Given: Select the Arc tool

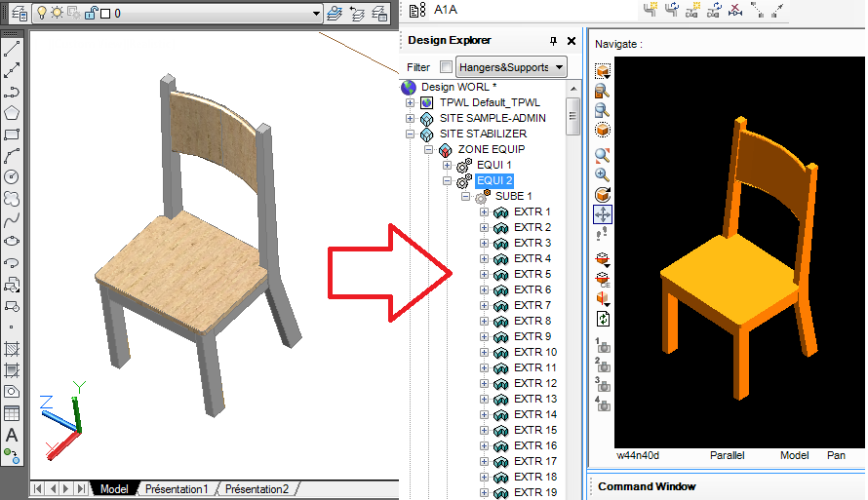Looking at the screenshot, I should [x=12, y=156].
